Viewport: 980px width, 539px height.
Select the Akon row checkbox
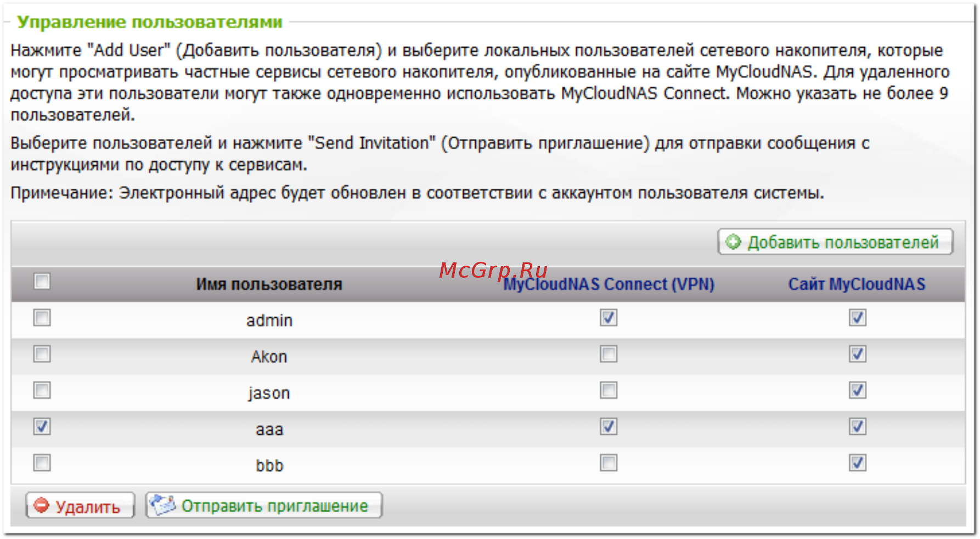point(42,354)
